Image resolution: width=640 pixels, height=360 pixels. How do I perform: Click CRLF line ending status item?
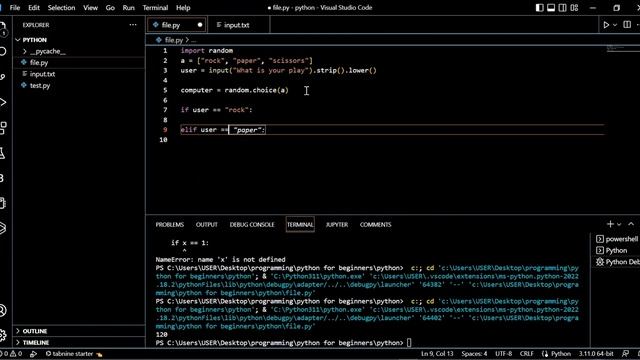pos(527,354)
